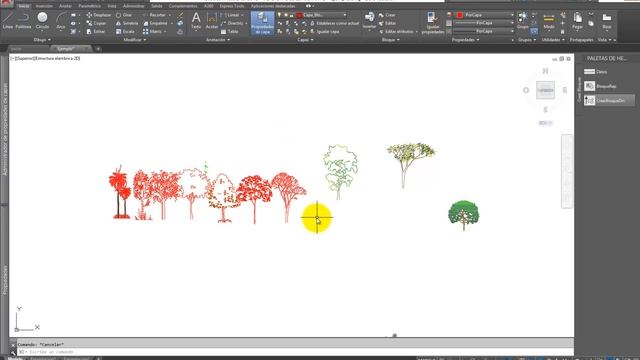The height and width of the screenshot is (360, 640).
Task: Expand the Dibujo panel
Action: (x=42, y=40)
